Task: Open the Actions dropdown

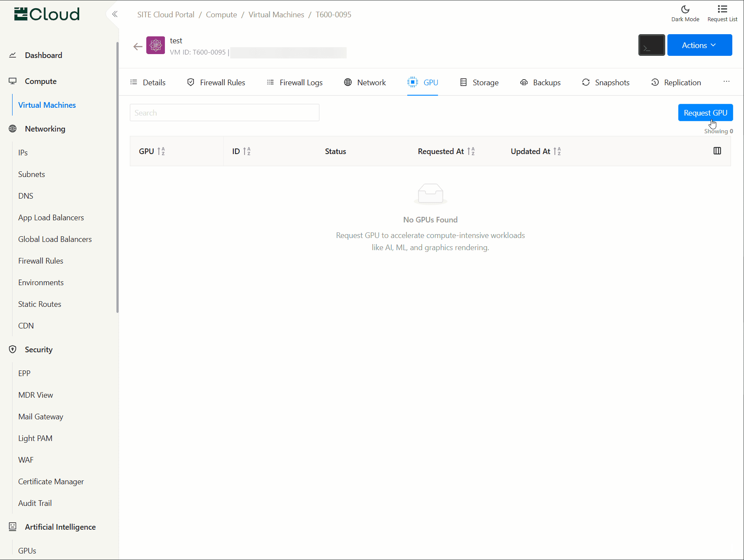Action: click(x=699, y=45)
